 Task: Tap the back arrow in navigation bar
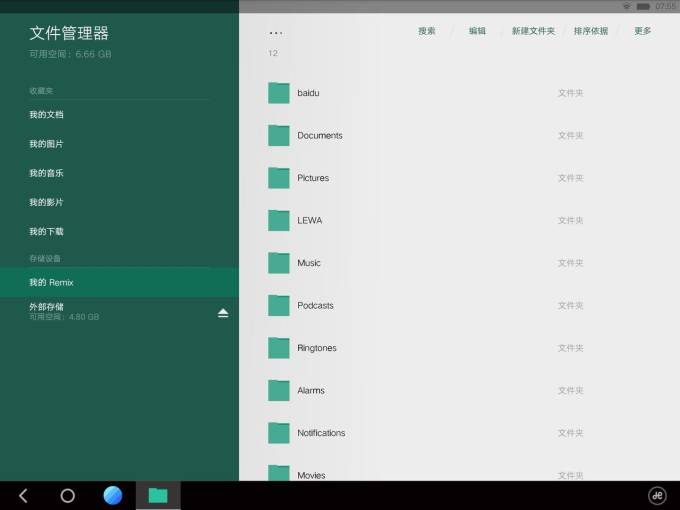23,495
